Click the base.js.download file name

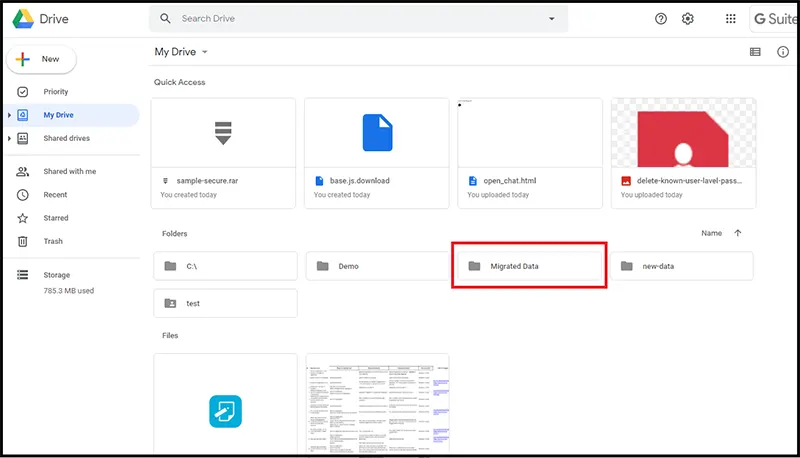[x=360, y=181]
